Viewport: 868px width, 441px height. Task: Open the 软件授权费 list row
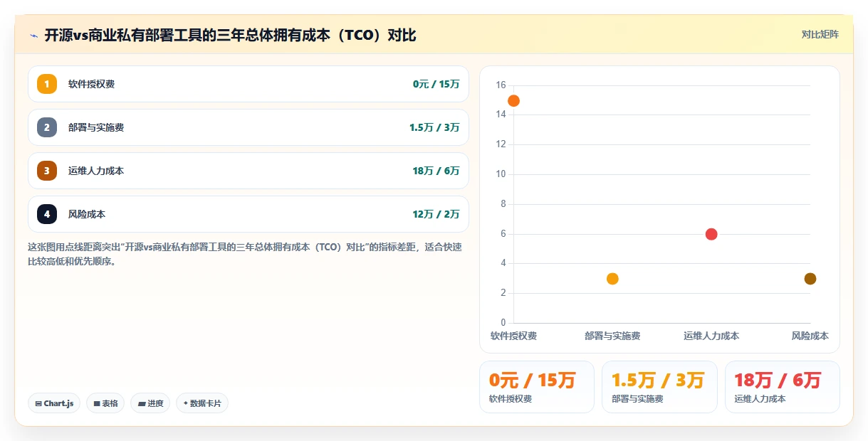pos(248,84)
